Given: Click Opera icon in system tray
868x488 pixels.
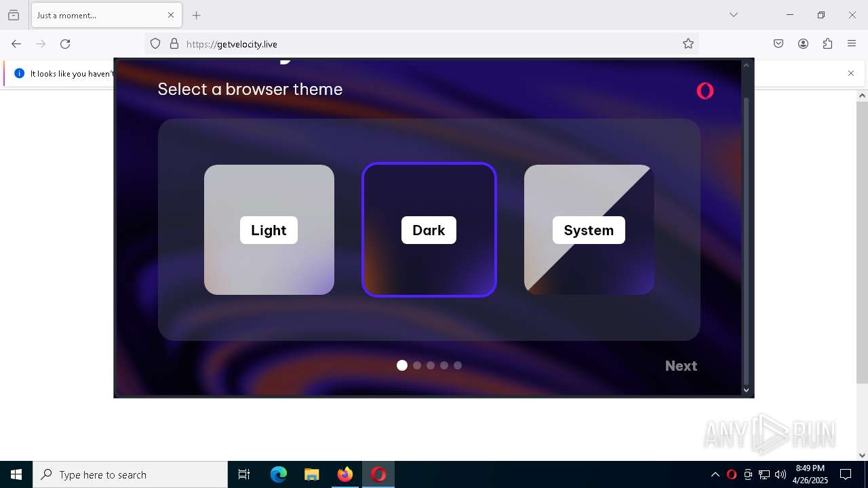Looking at the screenshot, I should [732, 474].
